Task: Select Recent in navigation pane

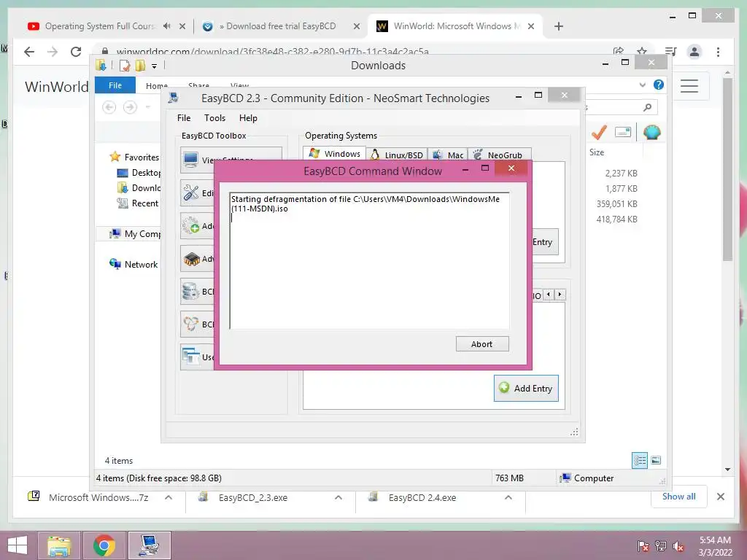Action: coord(138,203)
